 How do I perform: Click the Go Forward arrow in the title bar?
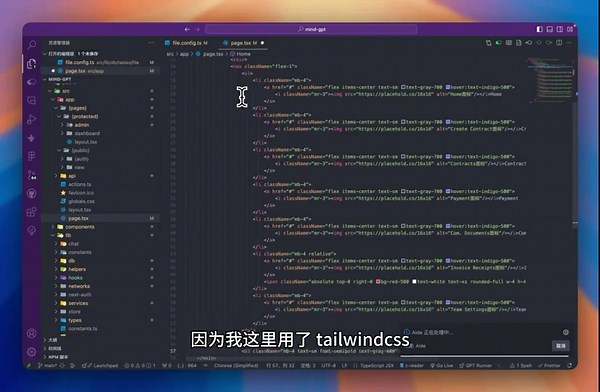(x=197, y=29)
